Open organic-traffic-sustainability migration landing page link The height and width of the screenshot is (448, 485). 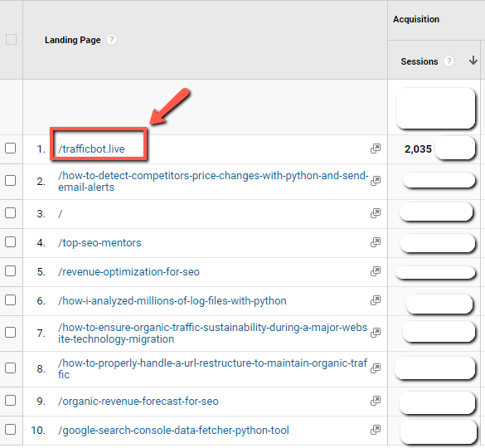tap(212, 333)
